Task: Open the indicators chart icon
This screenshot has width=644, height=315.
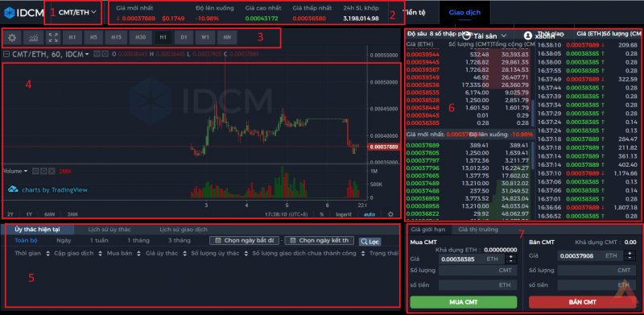Action: 33,38
